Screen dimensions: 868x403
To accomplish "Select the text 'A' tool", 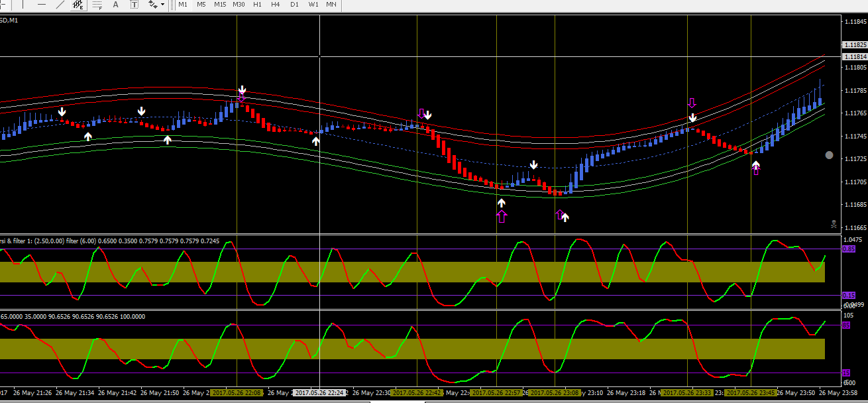I will (116, 5).
